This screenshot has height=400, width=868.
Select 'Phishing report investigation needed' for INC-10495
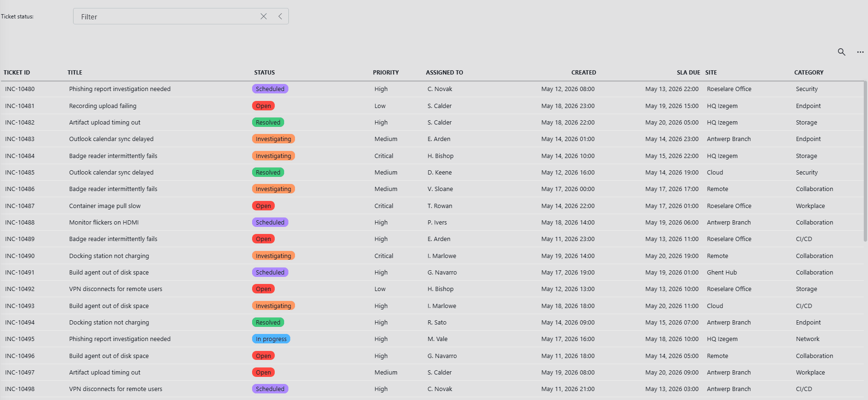point(120,339)
